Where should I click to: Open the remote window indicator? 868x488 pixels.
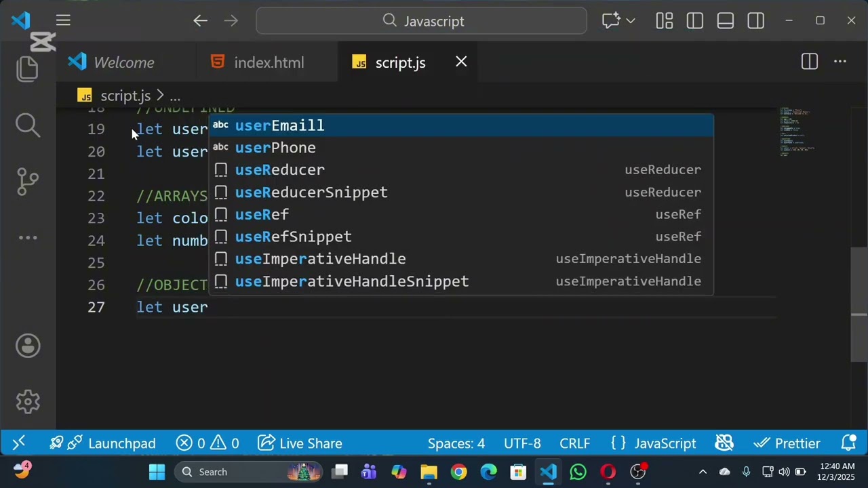[18, 443]
